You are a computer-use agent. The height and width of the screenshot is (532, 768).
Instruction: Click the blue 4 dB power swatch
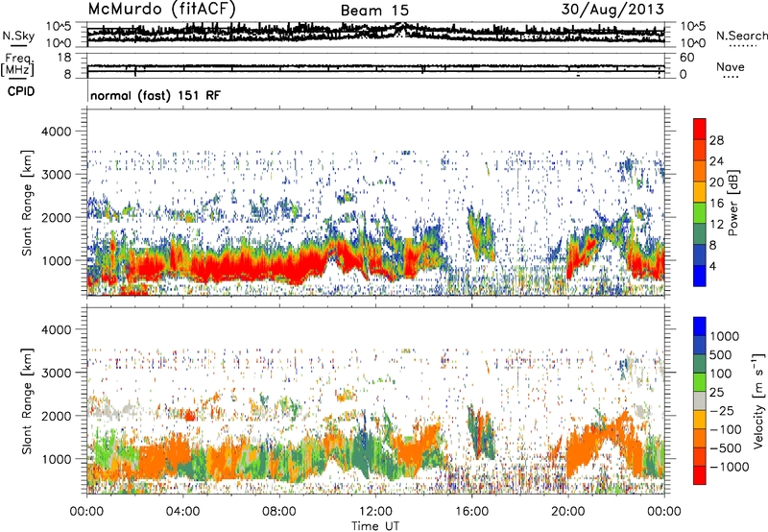click(x=700, y=276)
